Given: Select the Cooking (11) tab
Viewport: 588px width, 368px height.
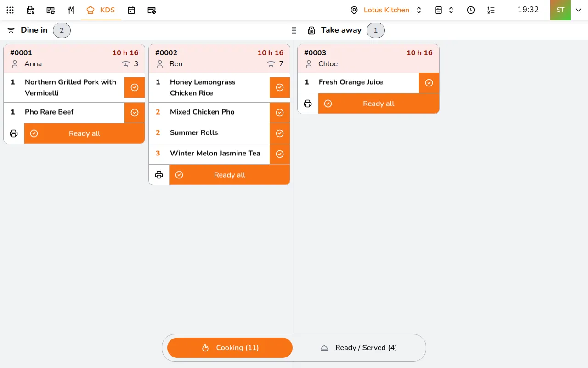Looking at the screenshot, I should pyautogui.click(x=230, y=348).
